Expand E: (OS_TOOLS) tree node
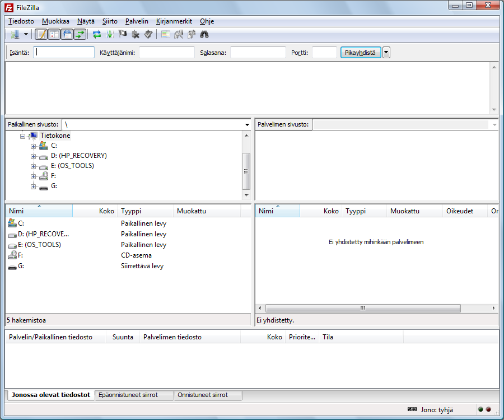504x420 pixels. [x=33, y=166]
